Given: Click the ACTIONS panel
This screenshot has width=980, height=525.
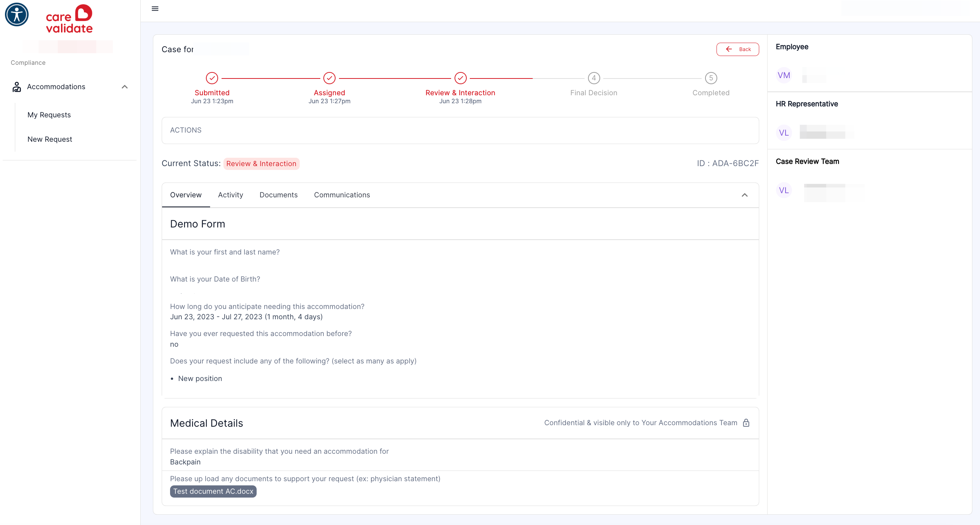Looking at the screenshot, I should click(460, 130).
